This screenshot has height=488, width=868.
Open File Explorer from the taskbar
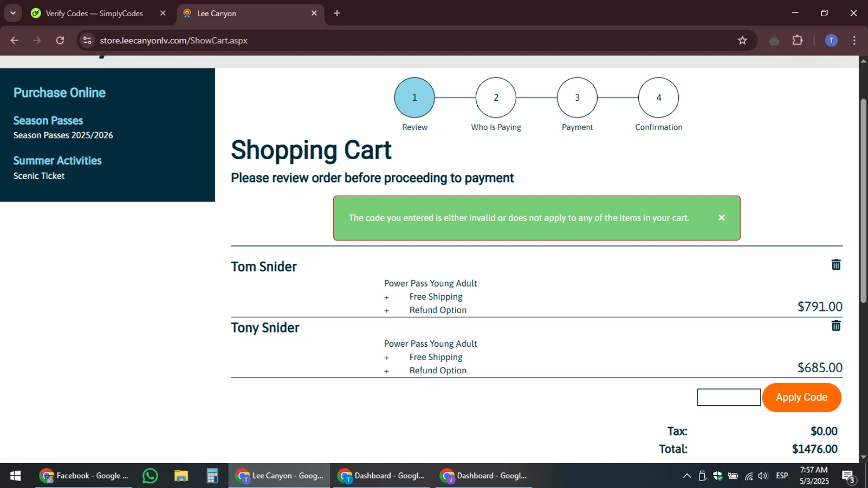[x=181, y=476]
